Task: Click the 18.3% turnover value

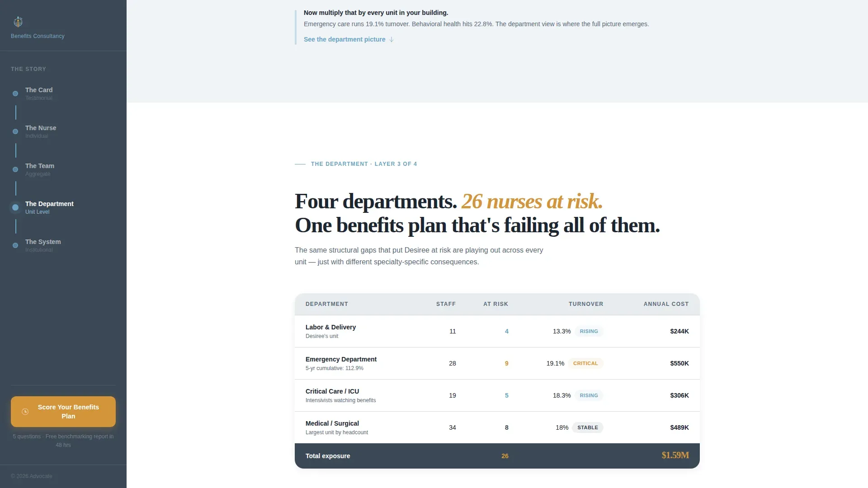Action: (561, 395)
